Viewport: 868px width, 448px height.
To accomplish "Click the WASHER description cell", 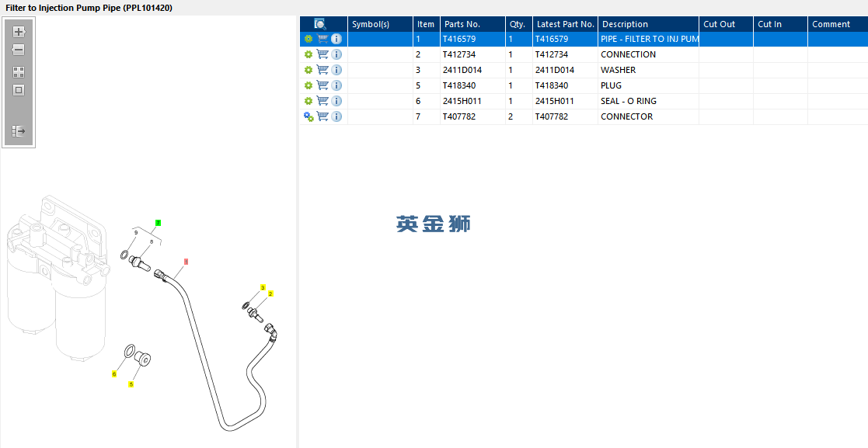I will 648,70.
